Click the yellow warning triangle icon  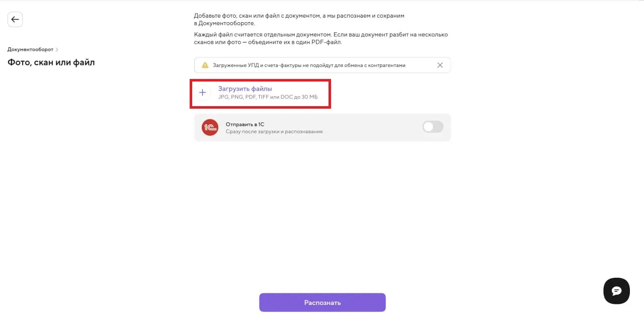pyautogui.click(x=205, y=65)
